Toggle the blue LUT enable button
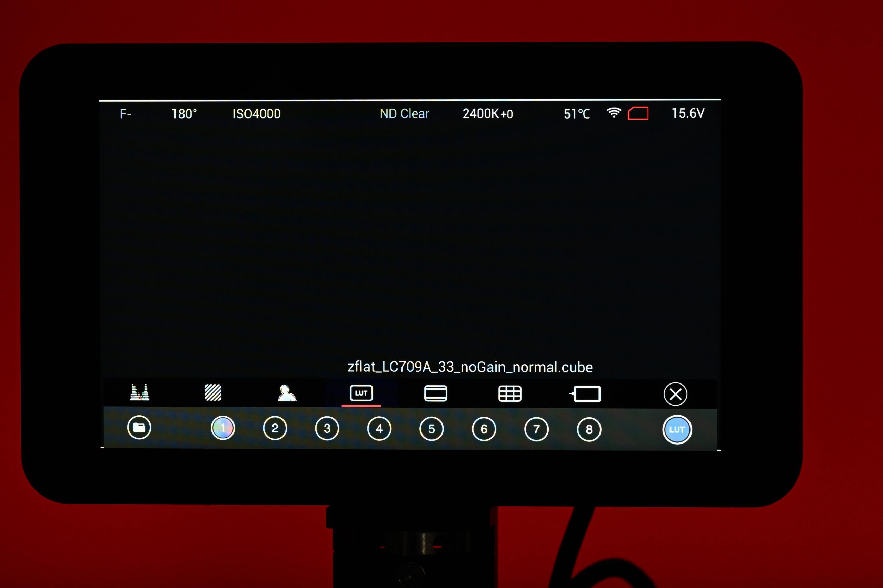 tap(677, 430)
